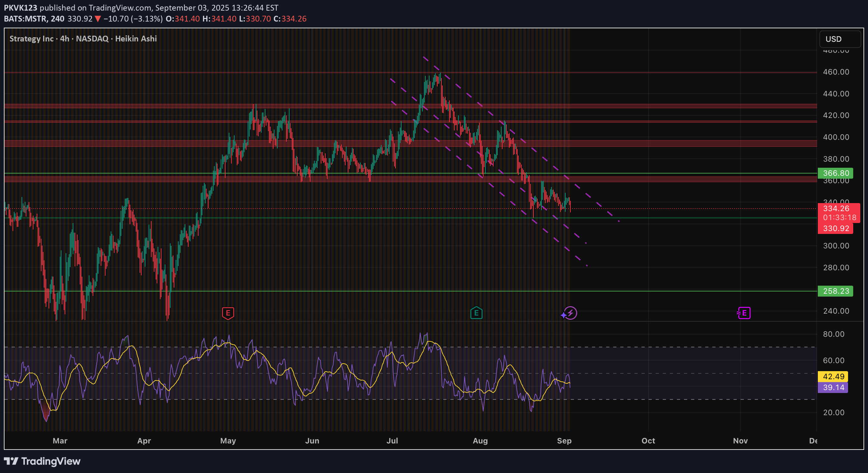Click the green 366.80 price label

coord(835,173)
